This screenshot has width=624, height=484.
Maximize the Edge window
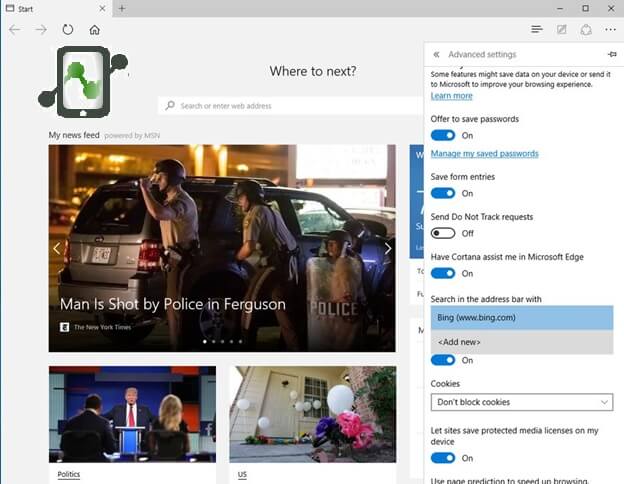click(585, 8)
